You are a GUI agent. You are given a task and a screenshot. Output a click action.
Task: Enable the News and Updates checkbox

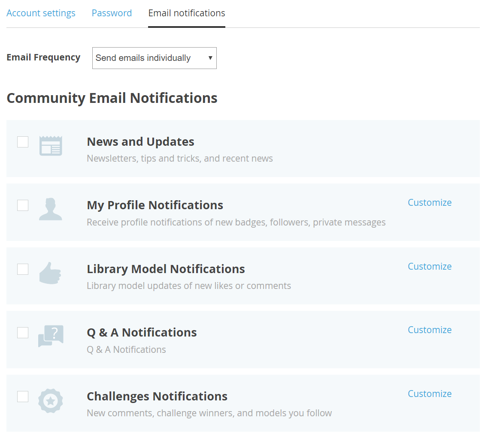coord(23,142)
